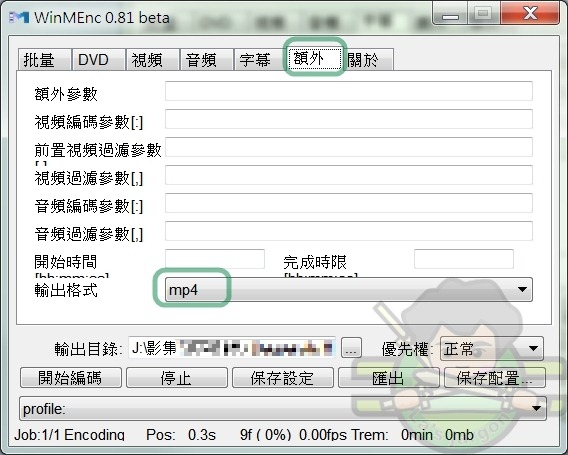The width and height of the screenshot is (568, 455).
Task: Click the 開始編碼 button
Action: (x=71, y=378)
